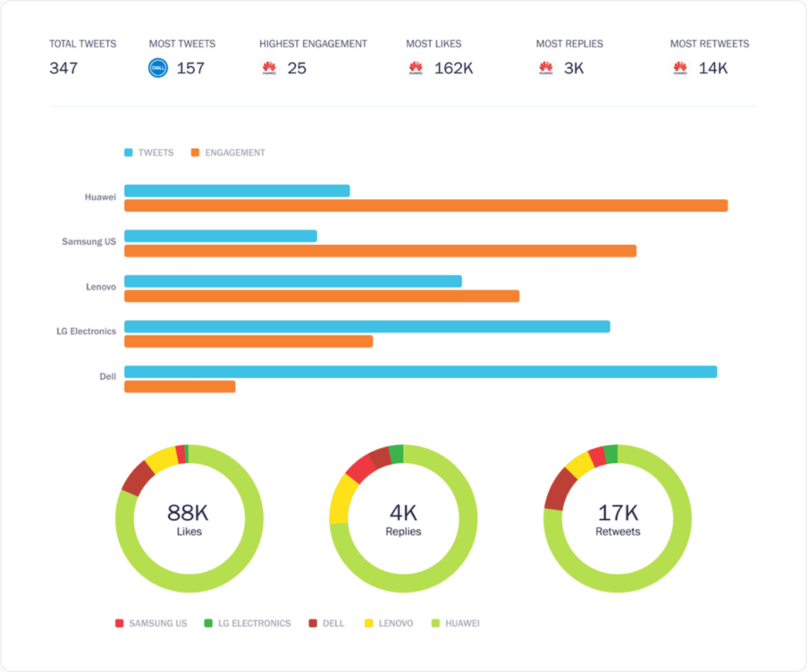The height and width of the screenshot is (672, 807).
Task: Click the MOST RETWEETS heading
Action: click(x=710, y=43)
